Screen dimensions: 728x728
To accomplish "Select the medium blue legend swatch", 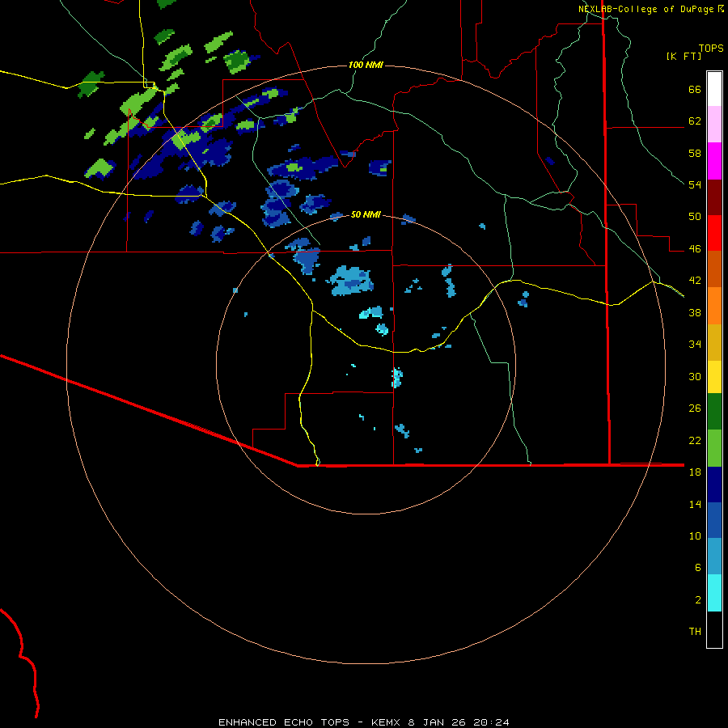I will pyautogui.click(x=714, y=520).
